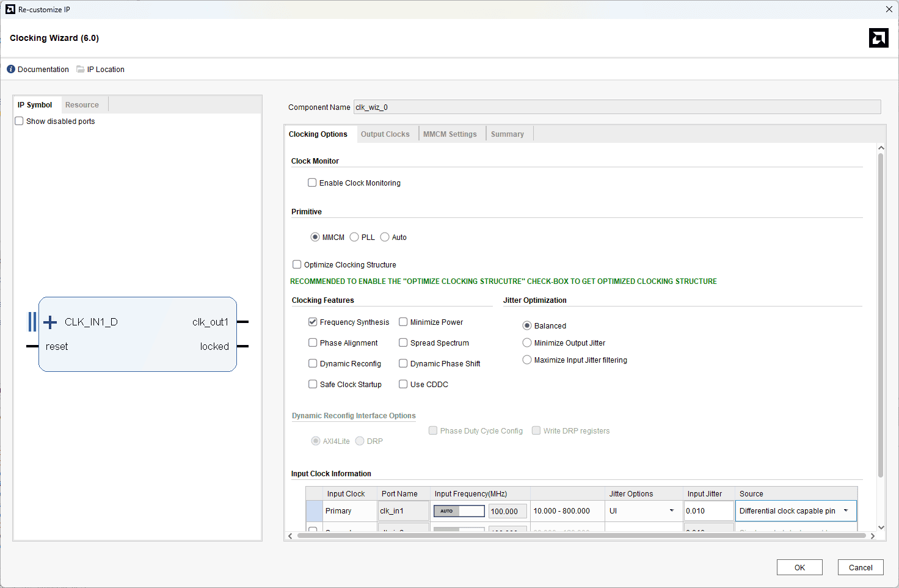Open the Documentation info icon
This screenshot has width=899, height=588.
tap(11, 69)
